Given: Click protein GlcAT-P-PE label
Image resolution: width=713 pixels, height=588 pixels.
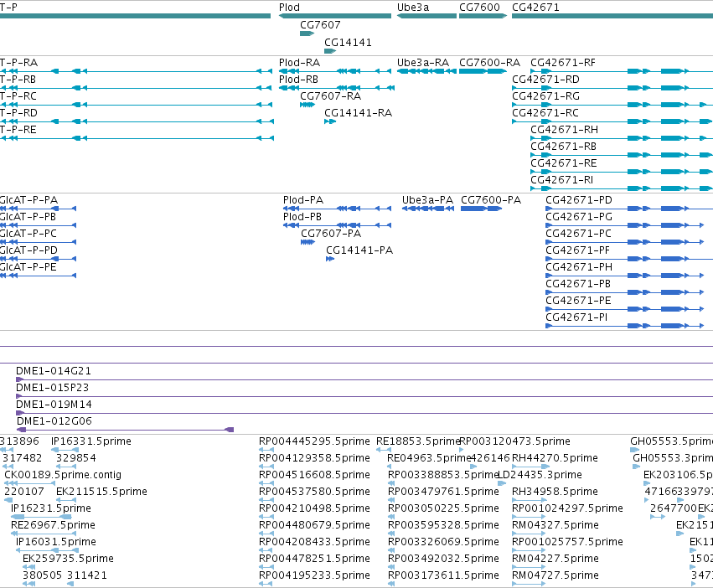Looking at the screenshot, I should pos(28,267).
